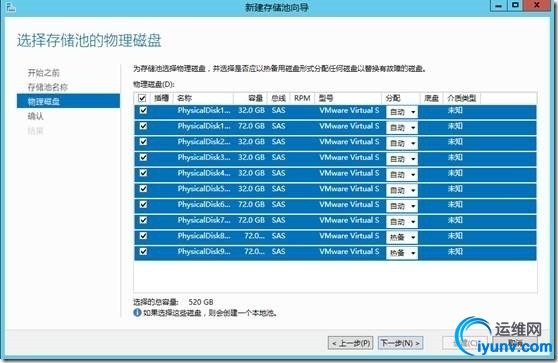Click the 72.0 GB capacity of PhysicalDisk6
Viewport: 558px width, 363px height.
251,204
